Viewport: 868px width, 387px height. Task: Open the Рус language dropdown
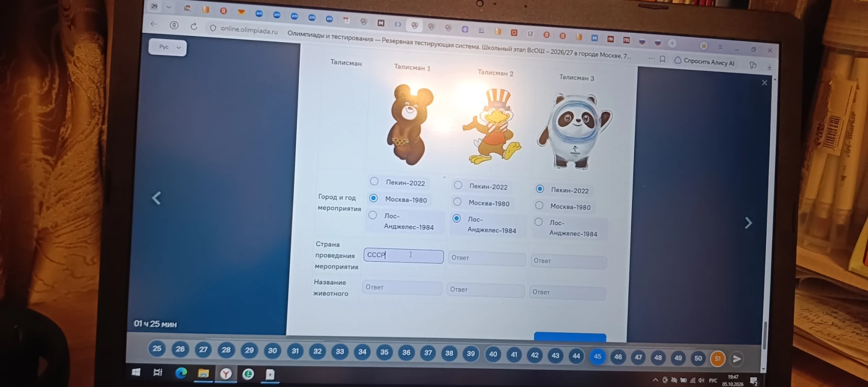[x=168, y=47]
